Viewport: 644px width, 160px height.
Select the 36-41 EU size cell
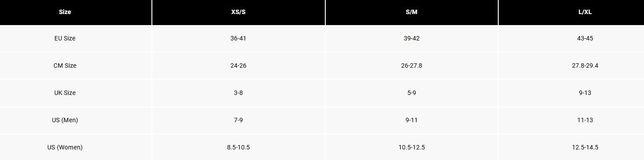(238, 38)
